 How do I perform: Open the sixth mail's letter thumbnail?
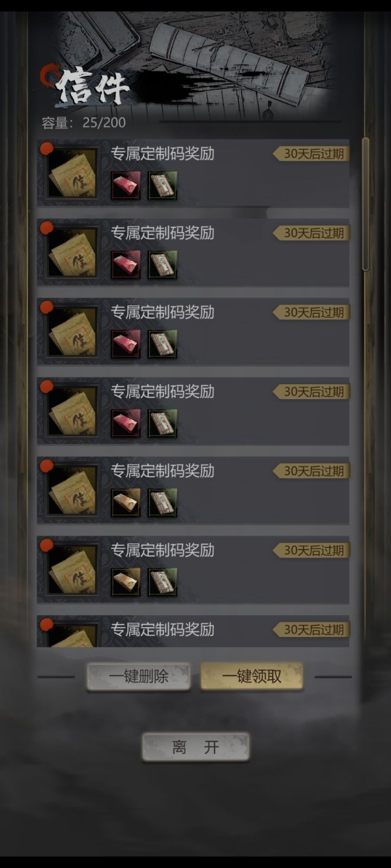72,570
